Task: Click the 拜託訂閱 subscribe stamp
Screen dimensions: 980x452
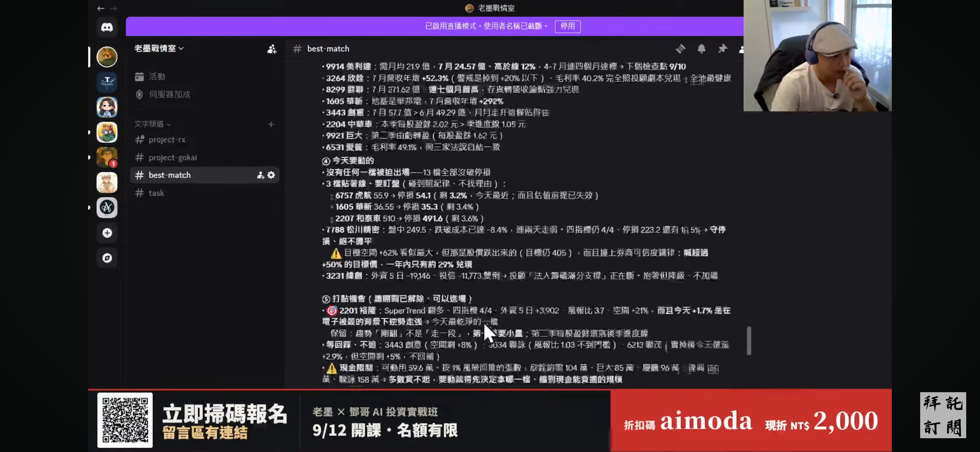Action: coord(943,415)
